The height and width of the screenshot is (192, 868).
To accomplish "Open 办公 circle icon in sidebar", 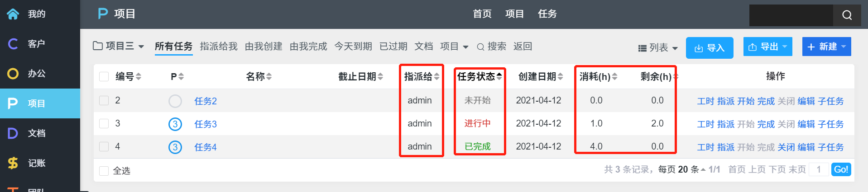I will tap(13, 74).
